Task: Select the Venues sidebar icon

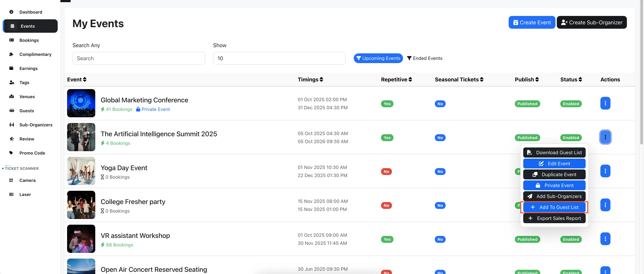Action: tap(12, 97)
